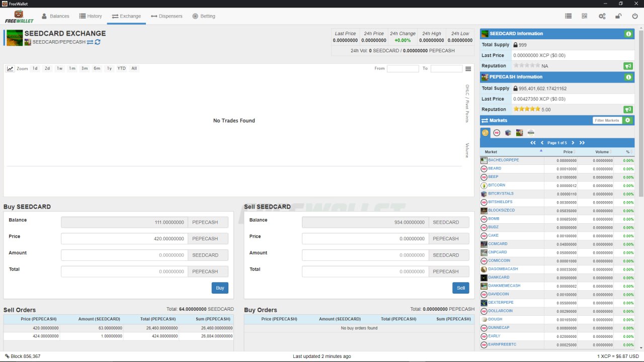
Task: Open the BITCORN market
Action: (497, 185)
